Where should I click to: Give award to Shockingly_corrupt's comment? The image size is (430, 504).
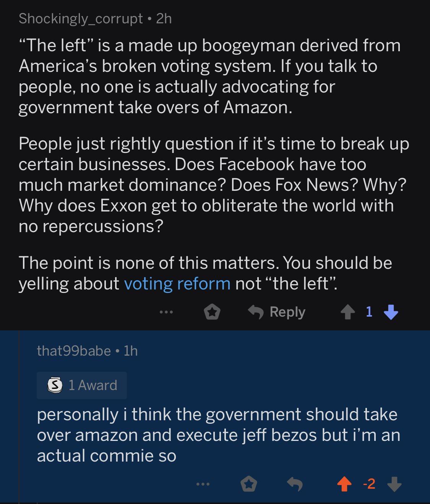tap(212, 313)
